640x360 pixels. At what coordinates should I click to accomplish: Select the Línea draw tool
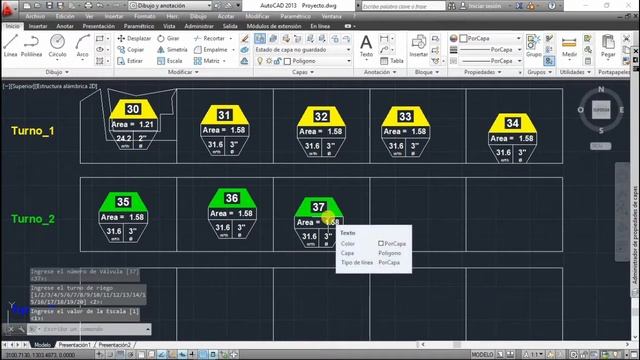pos(10,46)
